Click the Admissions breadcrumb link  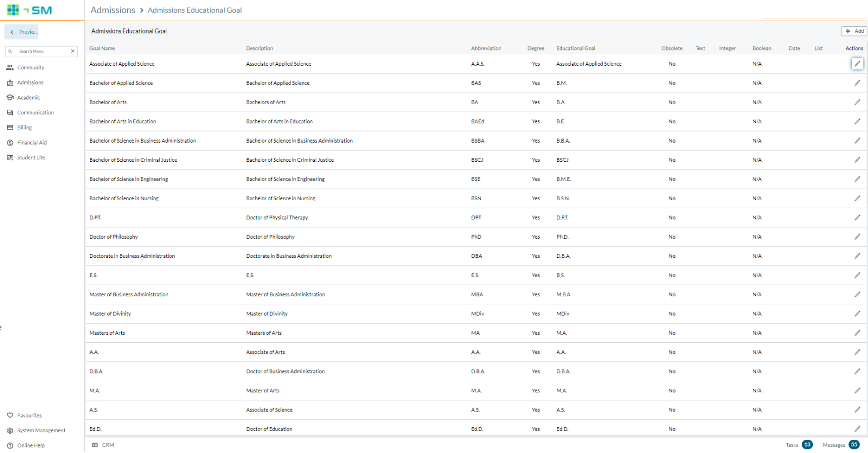point(113,10)
